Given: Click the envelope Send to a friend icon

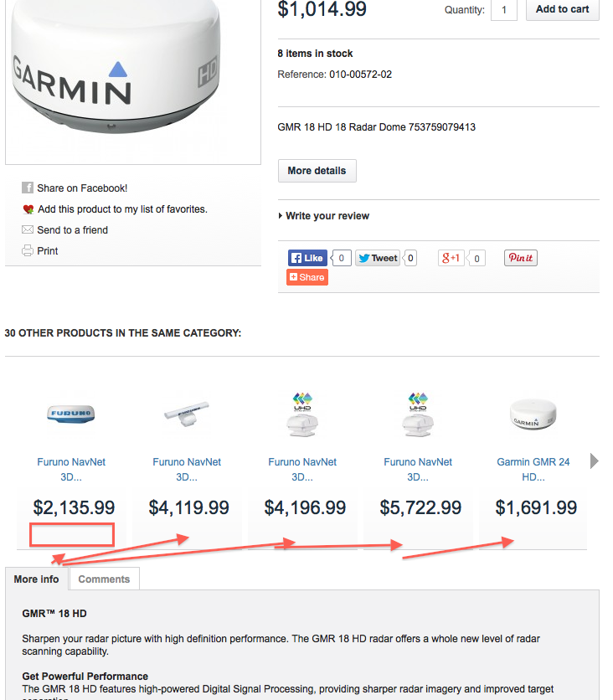Looking at the screenshot, I should tap(28, 230).
